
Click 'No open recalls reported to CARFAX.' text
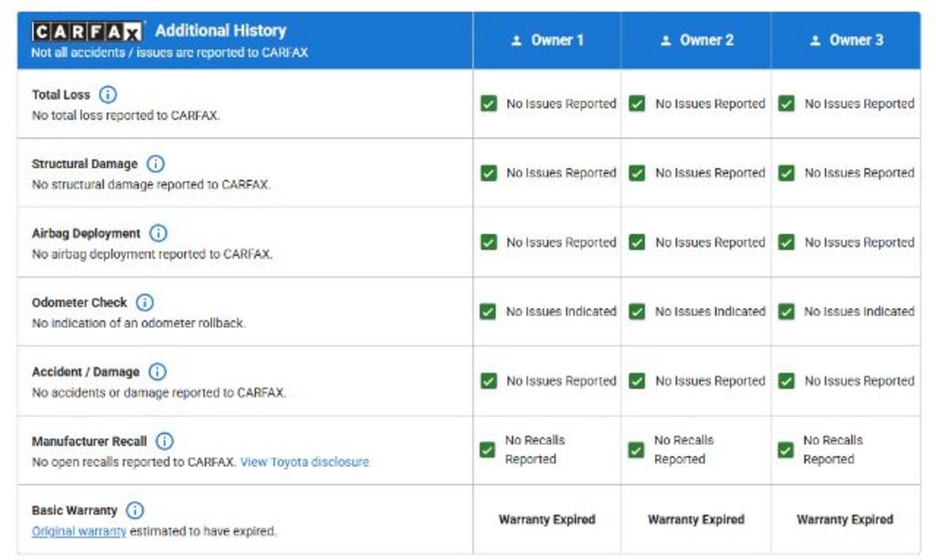pos(133,462)
